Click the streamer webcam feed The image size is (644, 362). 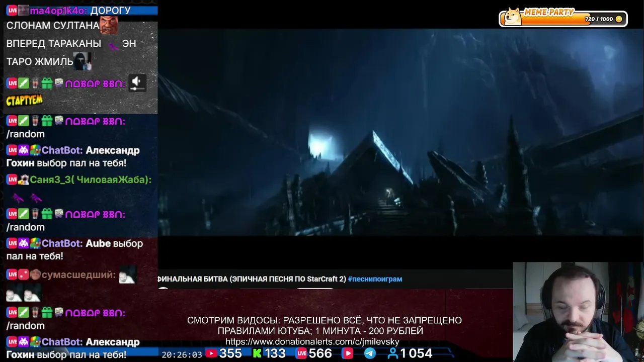[x=578, y=312]
